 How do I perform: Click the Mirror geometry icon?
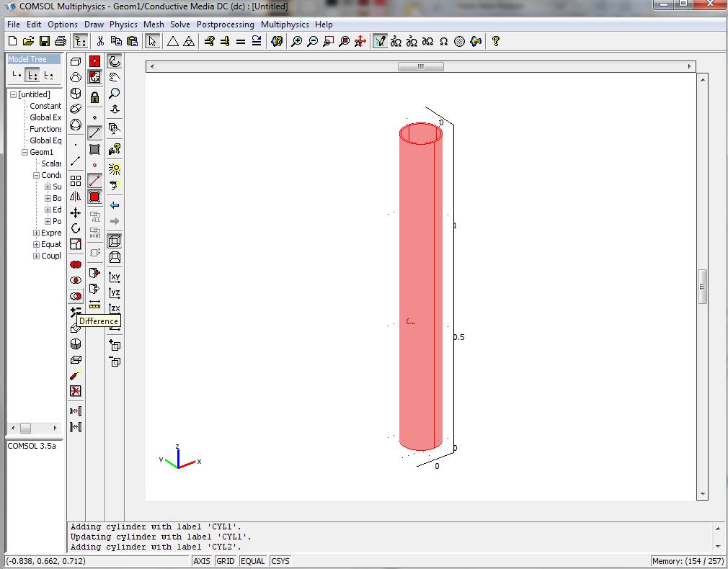[x=76, y=197]
